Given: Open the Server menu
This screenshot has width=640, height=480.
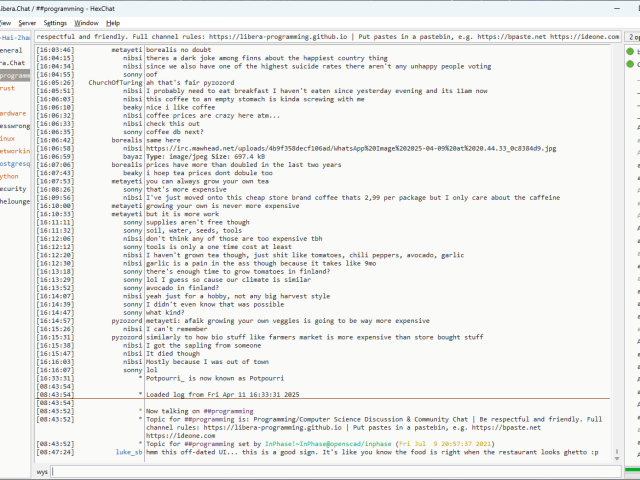Looking at the screenshot, I should click(x=27, y=22).
